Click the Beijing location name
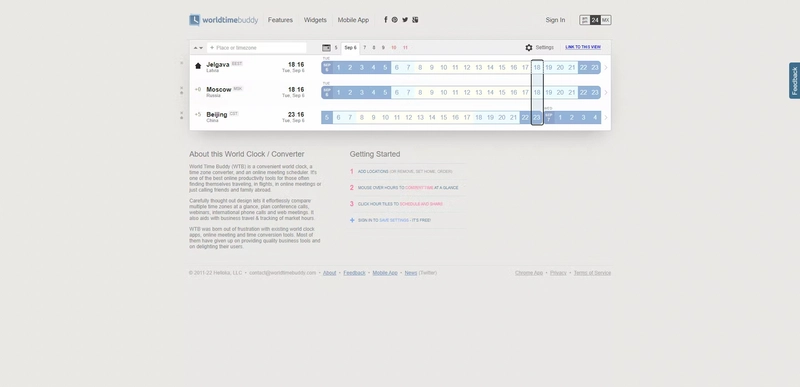Screen dimensions: 800x387 pyautogui.click(x=217, y=114)
